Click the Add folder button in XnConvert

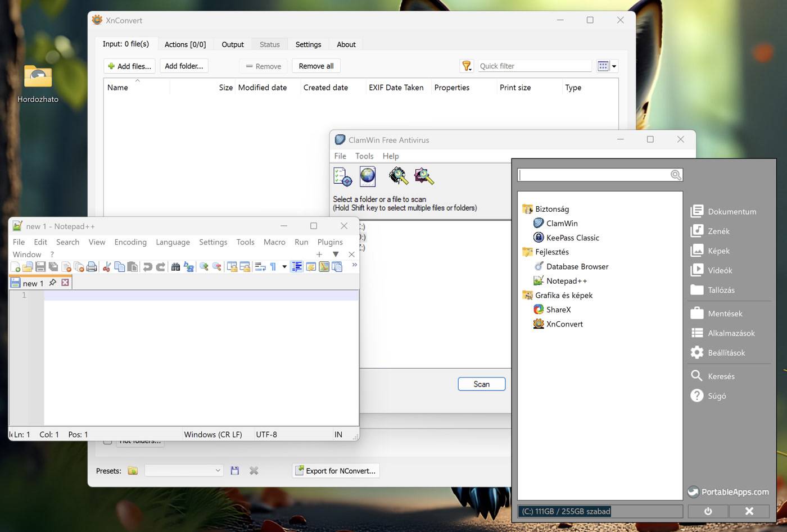[x=184, y=66]
